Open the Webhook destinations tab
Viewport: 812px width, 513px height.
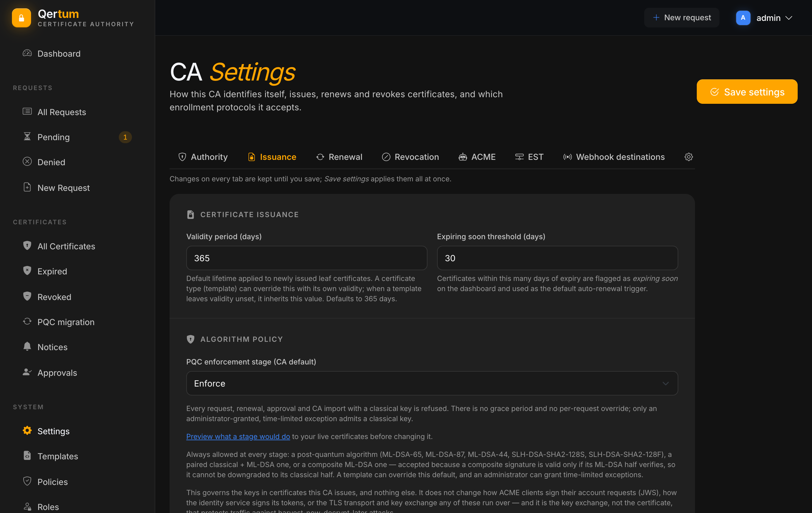point(614,157)
